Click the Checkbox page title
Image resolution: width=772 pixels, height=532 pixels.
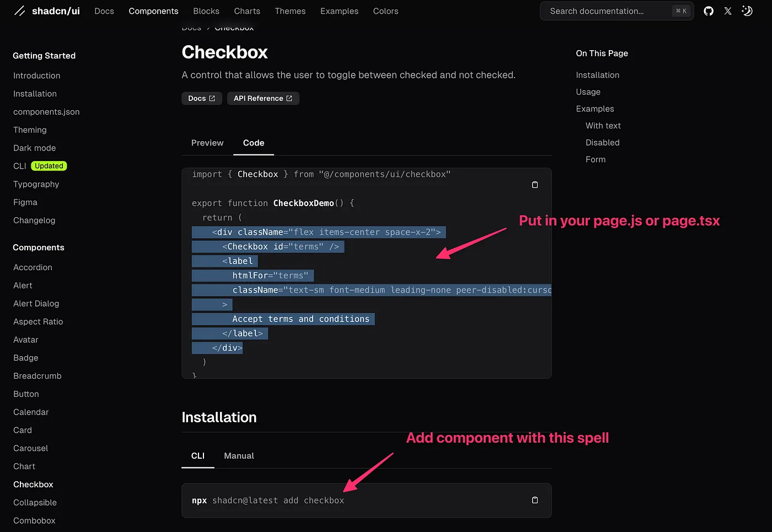click(224, 52)
